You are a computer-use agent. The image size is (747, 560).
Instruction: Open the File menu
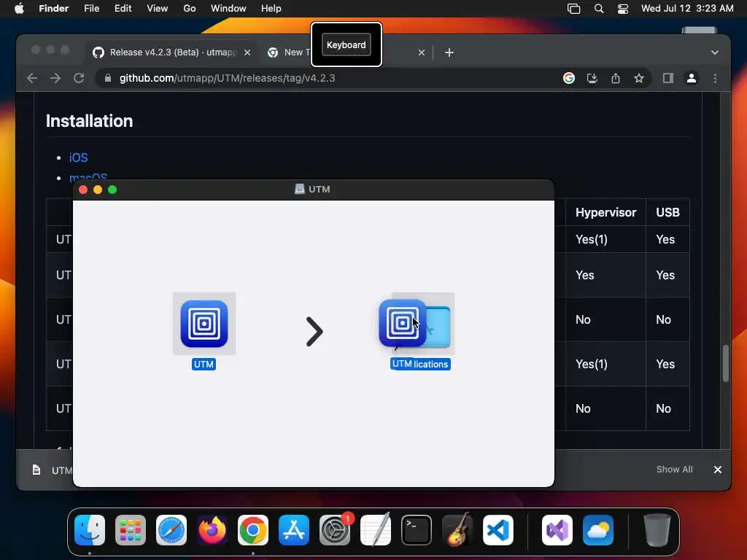click(x=91, y=8)
